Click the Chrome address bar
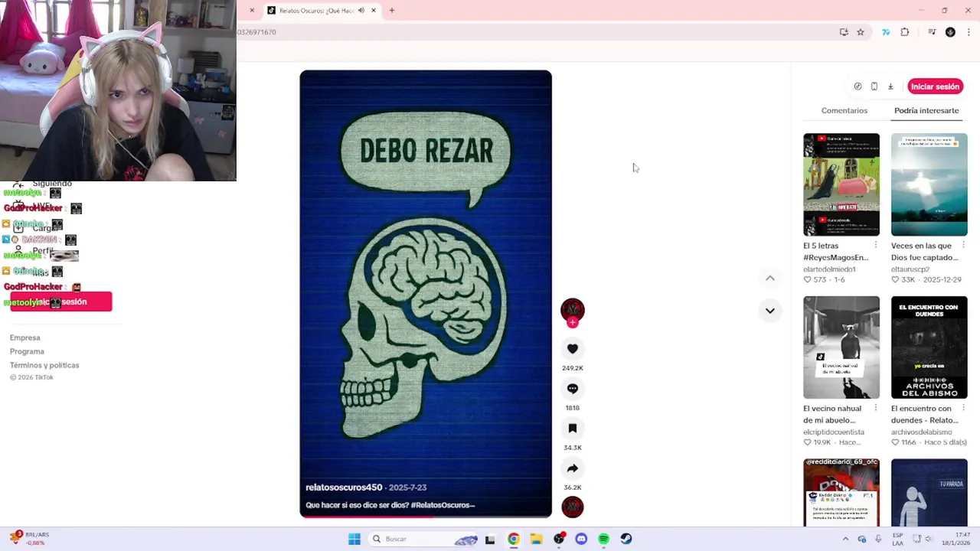The width and height of the screenshot is (980, 551). coord(536,32)
